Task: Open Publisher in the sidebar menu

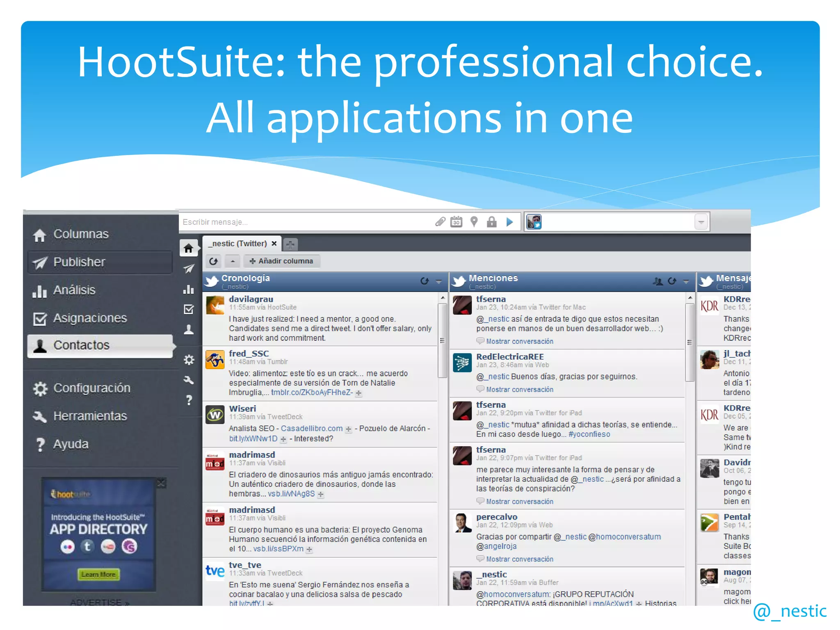Action: click(100, 262)
